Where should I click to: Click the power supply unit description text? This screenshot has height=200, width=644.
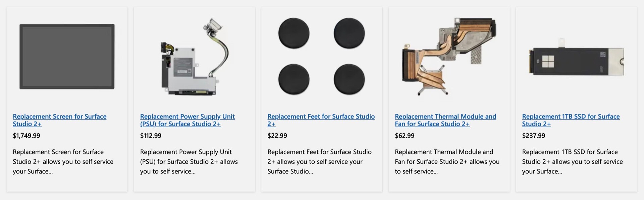[189, 161]
